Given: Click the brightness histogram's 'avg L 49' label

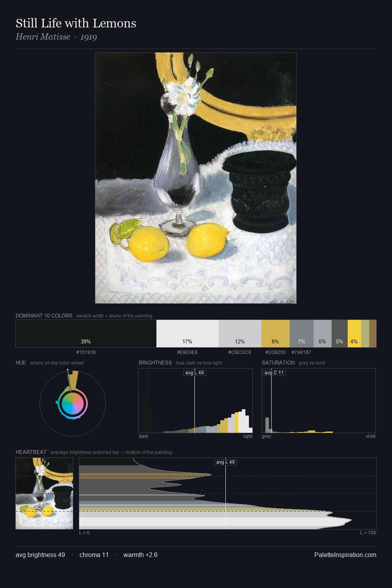Looking at the screenshot, I should pyautogui.click(x=195, y=373).
